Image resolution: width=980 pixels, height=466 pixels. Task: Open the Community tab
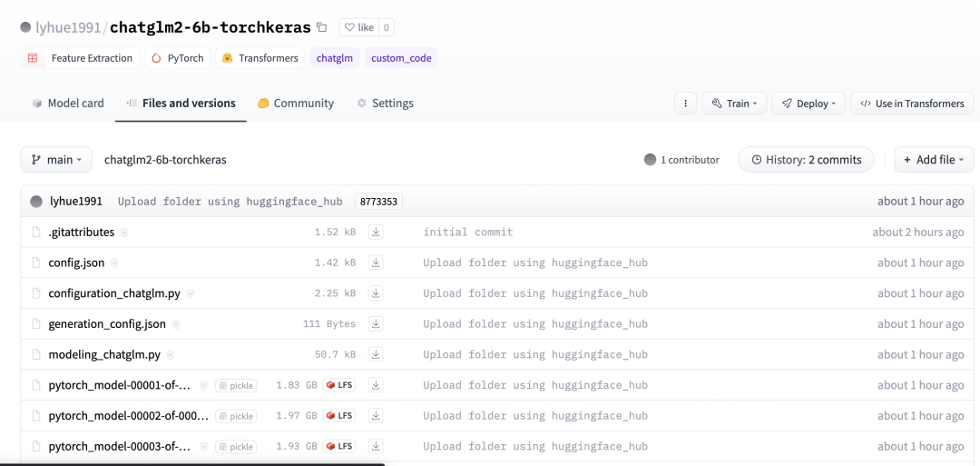pos(296,104)
